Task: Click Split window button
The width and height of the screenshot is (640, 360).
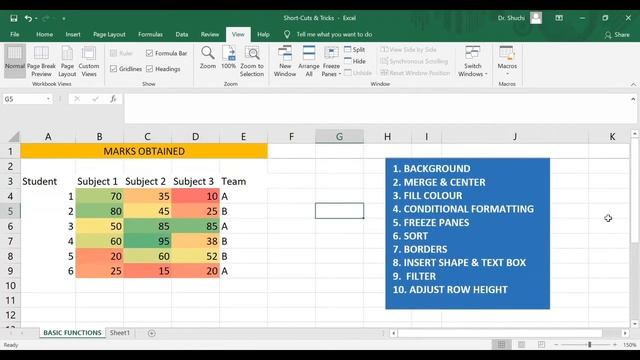Action: click(355, 49)
